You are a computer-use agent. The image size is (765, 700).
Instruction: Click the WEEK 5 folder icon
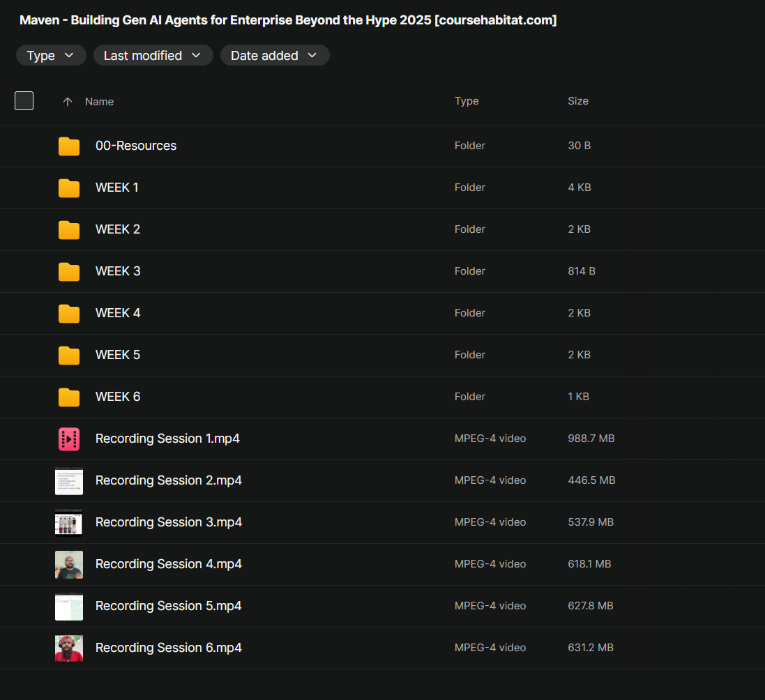(x=69, y=356)
